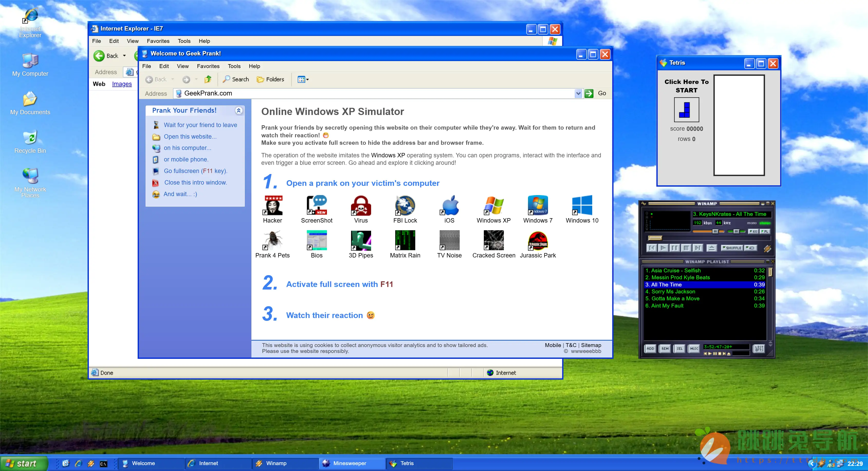Screen dimensions: 868x471
Task: Open the Cracked Screen prank icon
Action: pos(494,244)
